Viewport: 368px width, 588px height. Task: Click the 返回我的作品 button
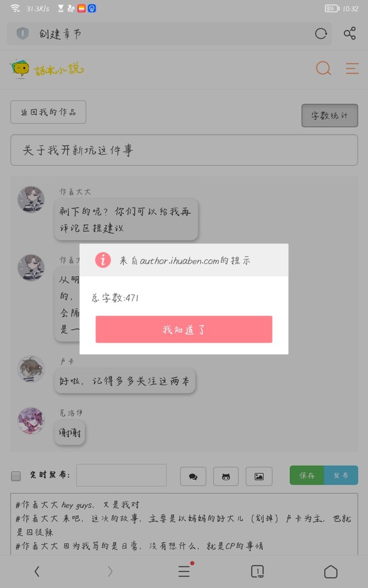pyautogui.click(x=48, y=112)
